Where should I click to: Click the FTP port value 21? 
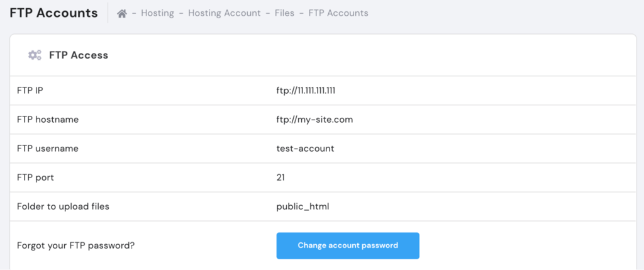(280, 177)
